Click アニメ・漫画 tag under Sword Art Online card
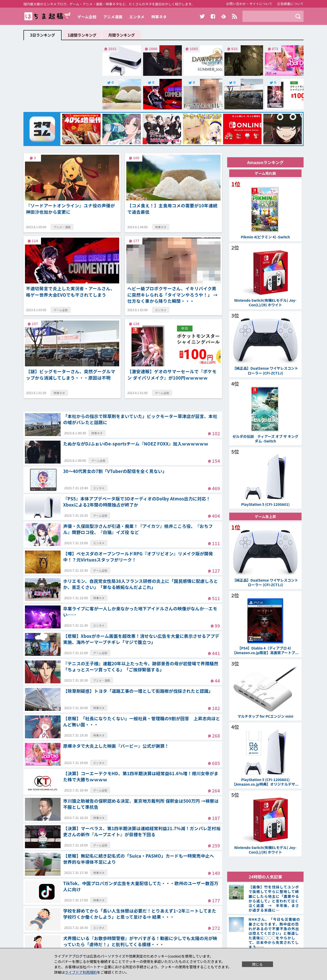Viewport: 327px width, 980px height. [x=62, y=227]
